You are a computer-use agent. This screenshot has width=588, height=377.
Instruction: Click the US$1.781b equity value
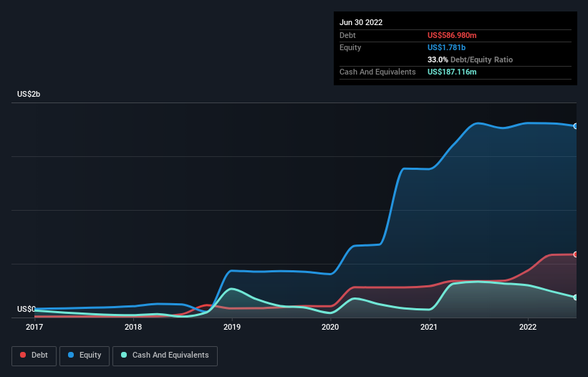tap(446, 47)
